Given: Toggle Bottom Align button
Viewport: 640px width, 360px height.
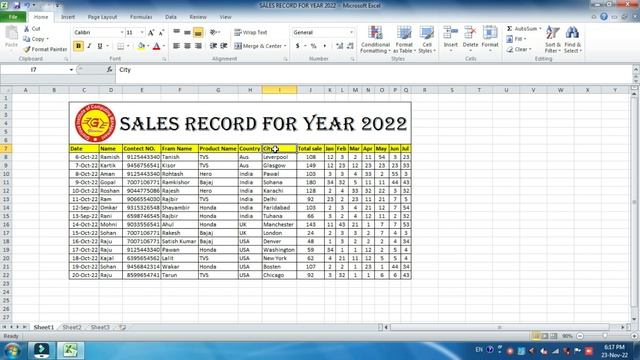Looking at the screenshot, I should 198,32.
